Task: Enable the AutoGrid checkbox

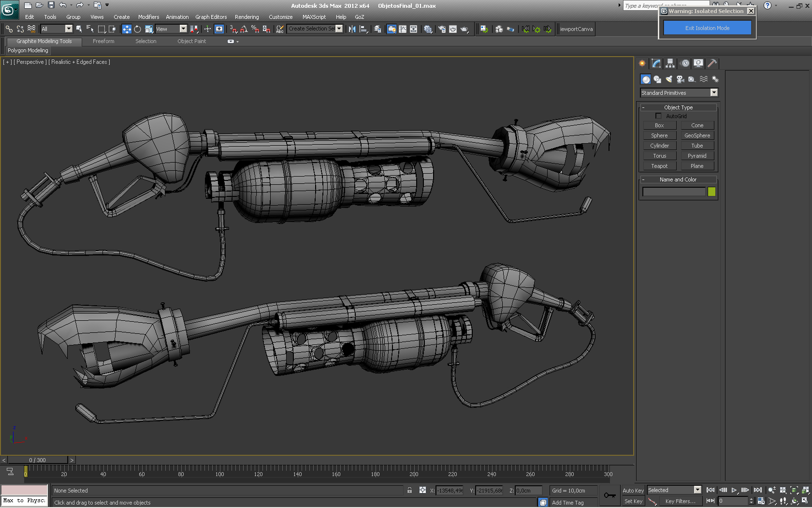Action: click(x=658, y=116)
